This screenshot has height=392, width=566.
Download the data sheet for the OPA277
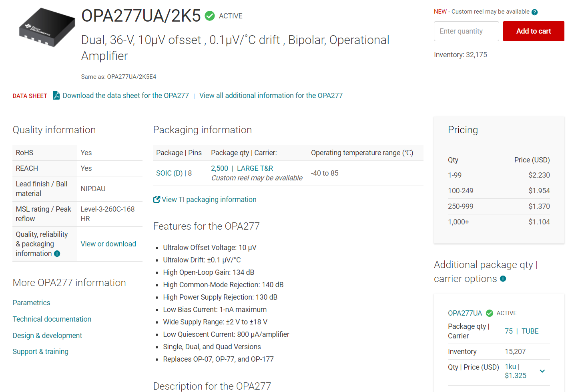[126, 96]
